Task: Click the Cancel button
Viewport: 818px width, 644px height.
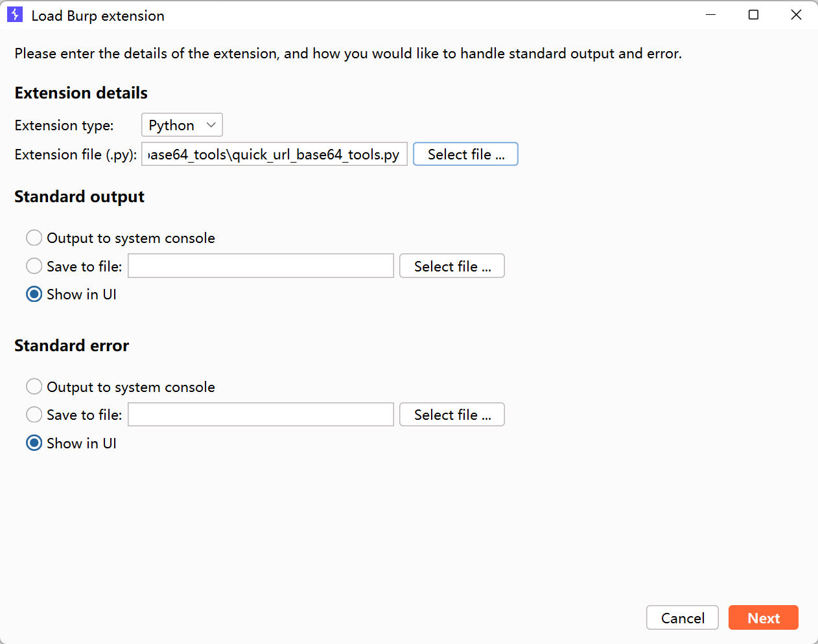Action: pos(682,618)
